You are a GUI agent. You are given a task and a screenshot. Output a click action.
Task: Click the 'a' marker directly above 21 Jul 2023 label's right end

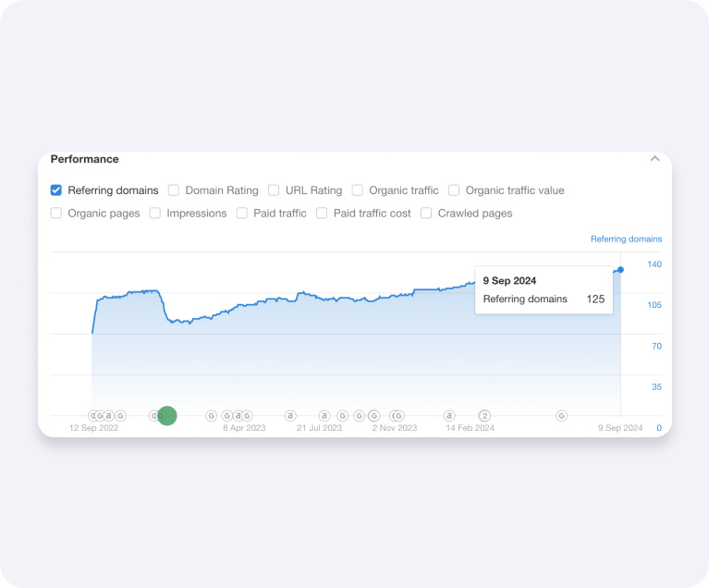324,416
